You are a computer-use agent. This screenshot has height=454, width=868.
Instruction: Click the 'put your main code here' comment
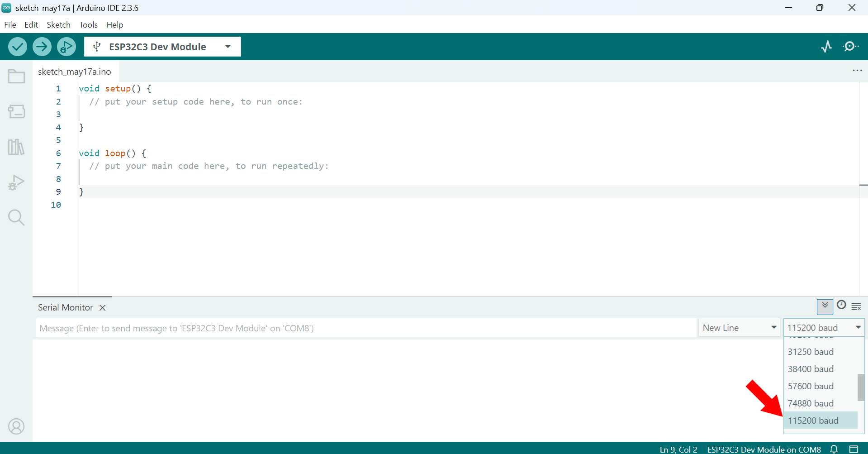[x=209, y=166]
